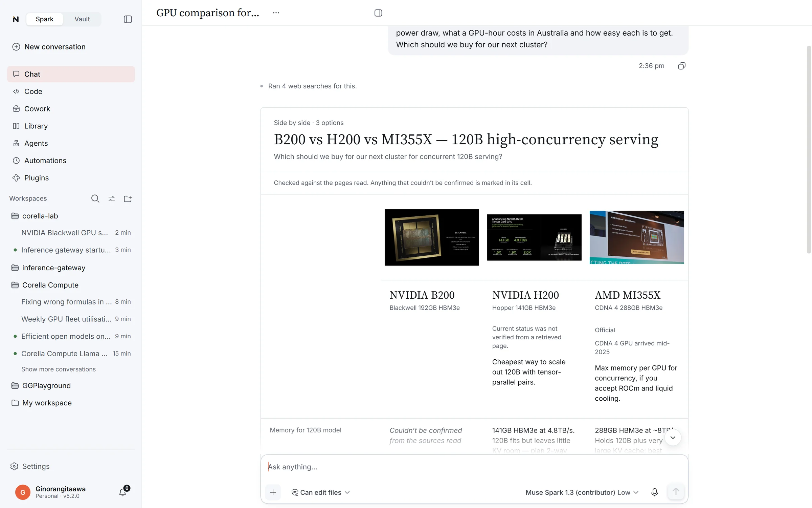Focus the Ask anything message field
The width and height of the screenshot is (812, 508).
(474, 467)
